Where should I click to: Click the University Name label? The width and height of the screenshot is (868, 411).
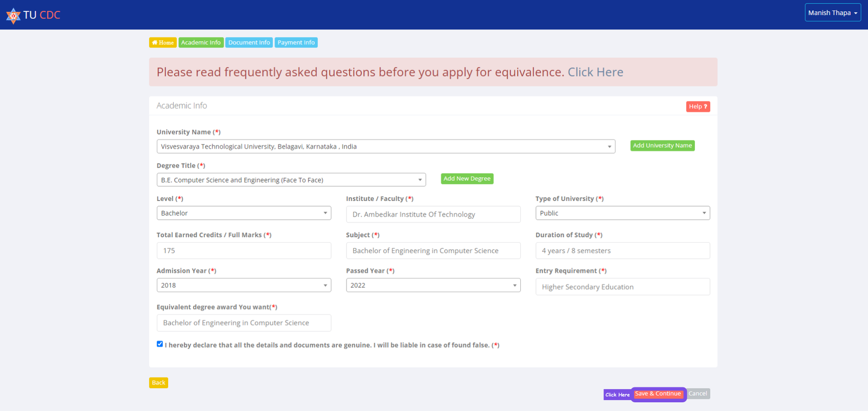coord(188,132)
